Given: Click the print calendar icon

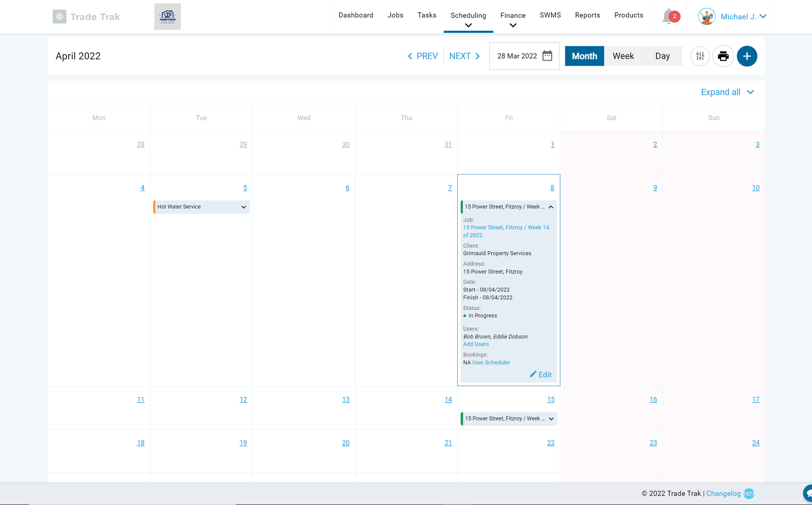Looking at the screenshot, I should tap(723, 56).
